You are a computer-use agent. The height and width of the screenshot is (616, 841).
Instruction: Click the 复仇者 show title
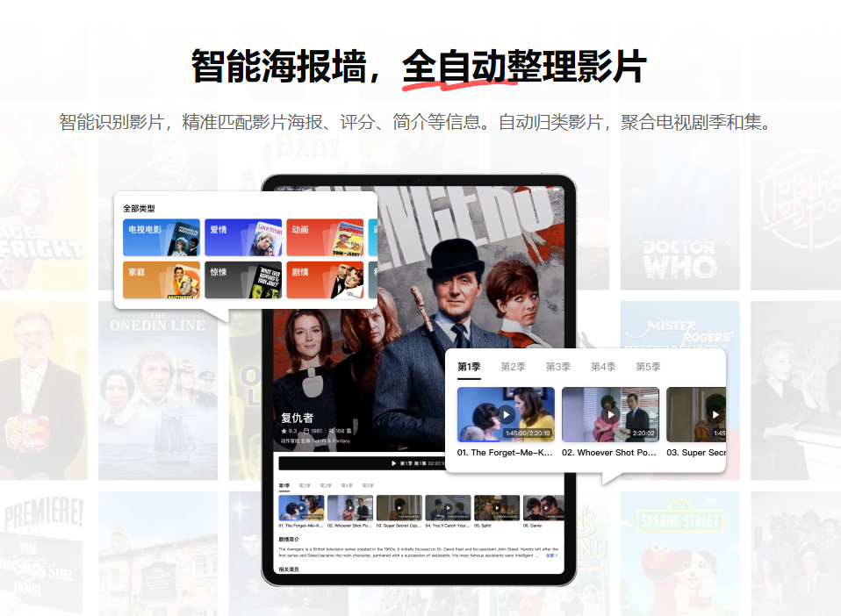tap(297, 418)
